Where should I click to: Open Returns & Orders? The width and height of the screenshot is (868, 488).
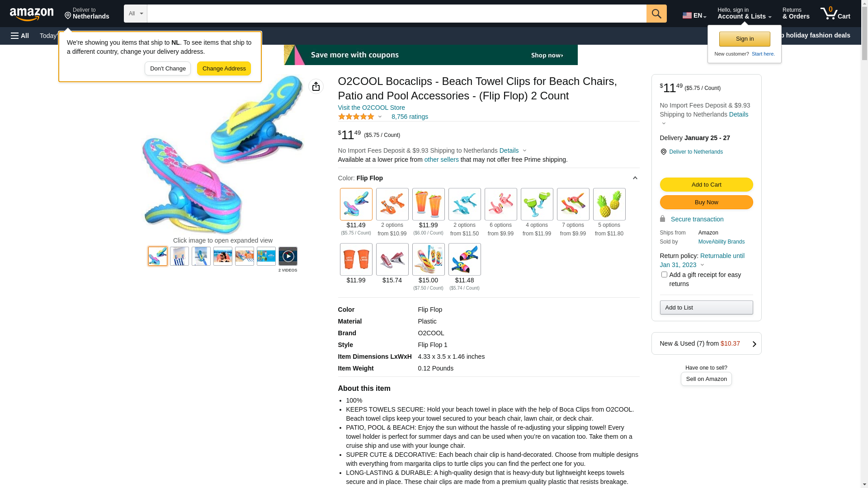click(796, 14)
